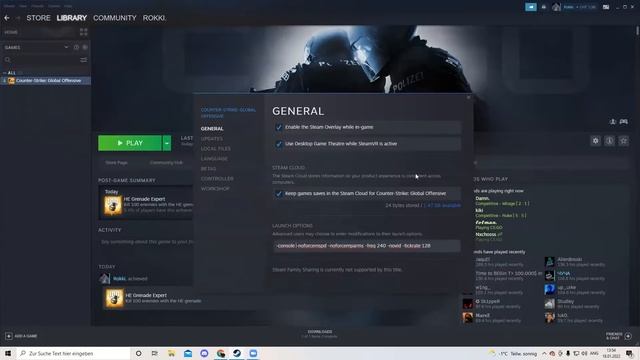The image size is (640, 360).
Task: Click friend Damn. in playing now list
Action: [482, 198]
